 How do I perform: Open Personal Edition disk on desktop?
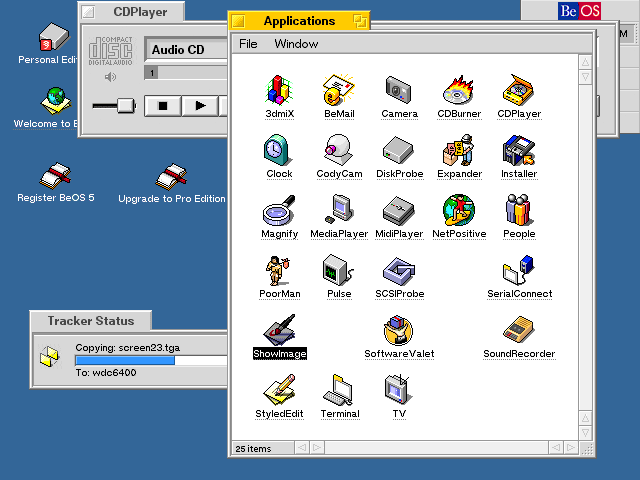pos(52,37)
